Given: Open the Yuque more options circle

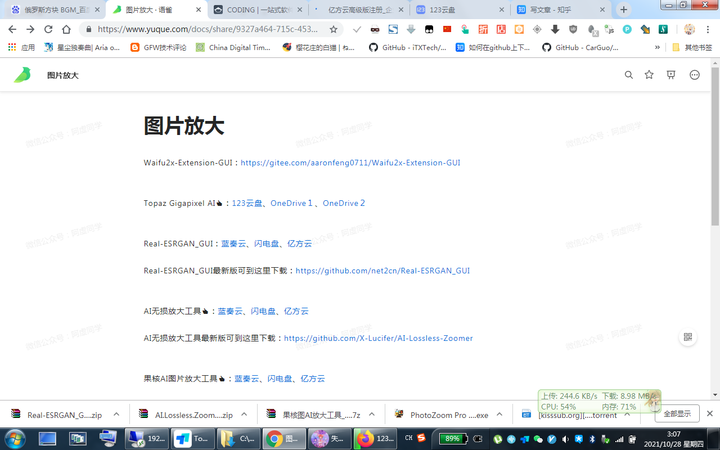Looking at the screenshot, I should pyautogui.click(x=695, y=75).
